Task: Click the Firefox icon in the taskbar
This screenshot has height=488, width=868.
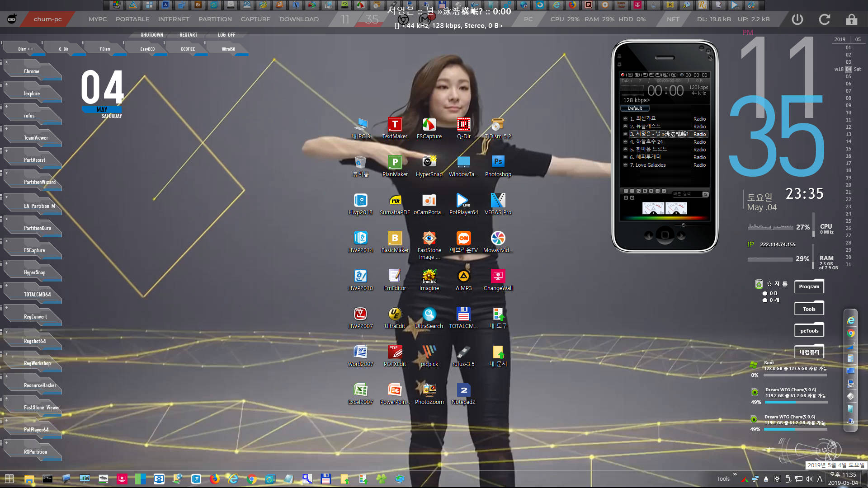Action: coord(215,479)
